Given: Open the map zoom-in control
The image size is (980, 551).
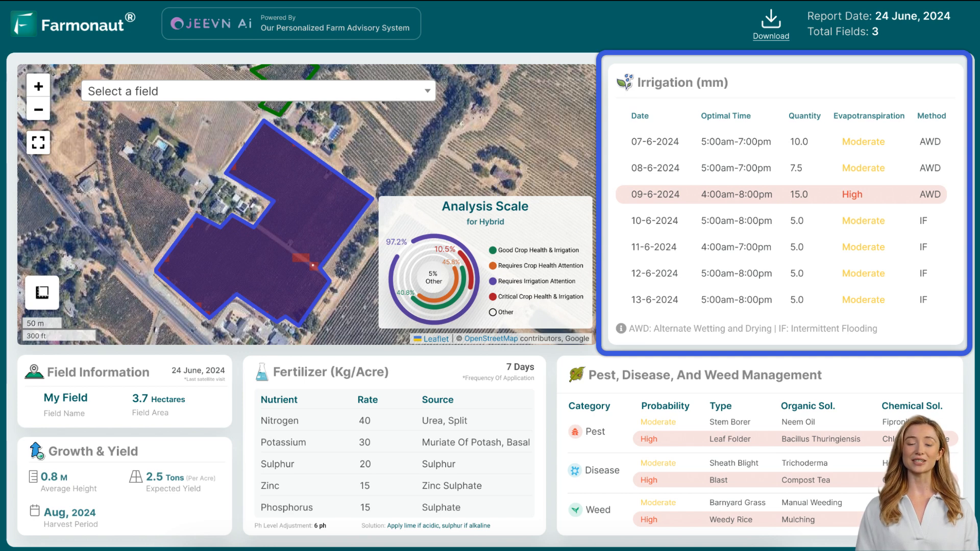Looking at the screenshot, I should click(x=38, y=86).
